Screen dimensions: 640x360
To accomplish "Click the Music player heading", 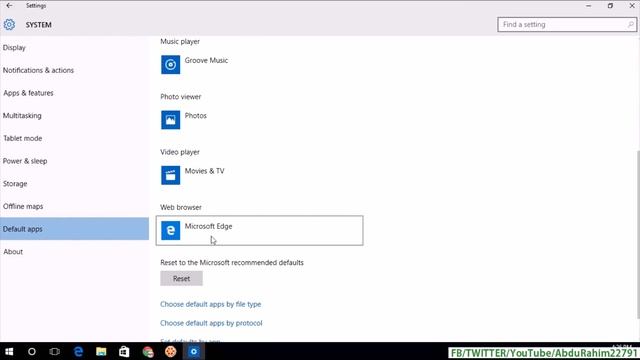I will coord(180,41).
